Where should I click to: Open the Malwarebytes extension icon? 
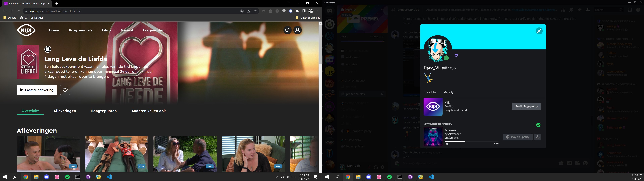pyautogui.click(x=264, y=11)
